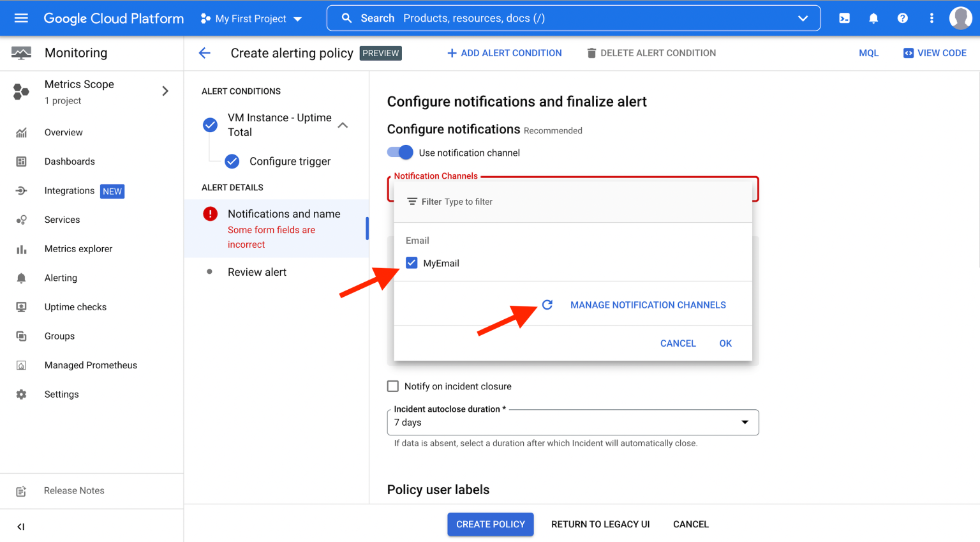Cancel policy creation in the footer

[691, 524]
